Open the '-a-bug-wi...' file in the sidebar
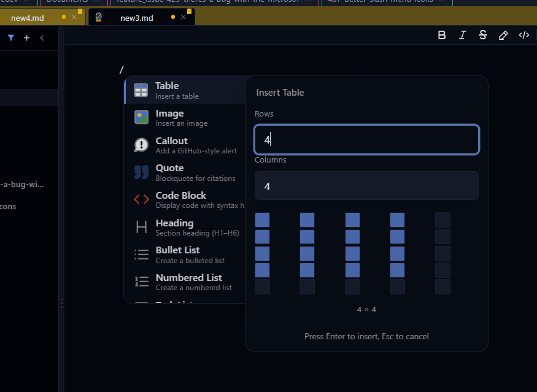This screenshot has height=392, width=537. (22, 184)
